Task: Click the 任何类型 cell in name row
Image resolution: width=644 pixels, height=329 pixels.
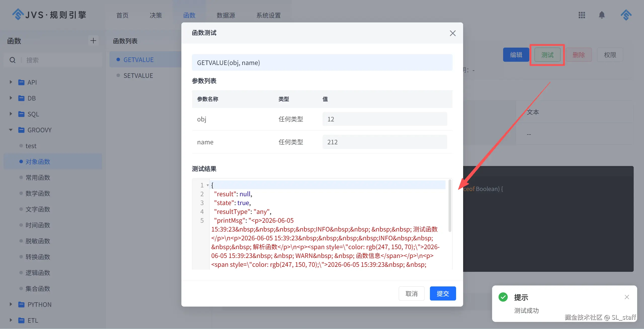Action: pos(291,142)
